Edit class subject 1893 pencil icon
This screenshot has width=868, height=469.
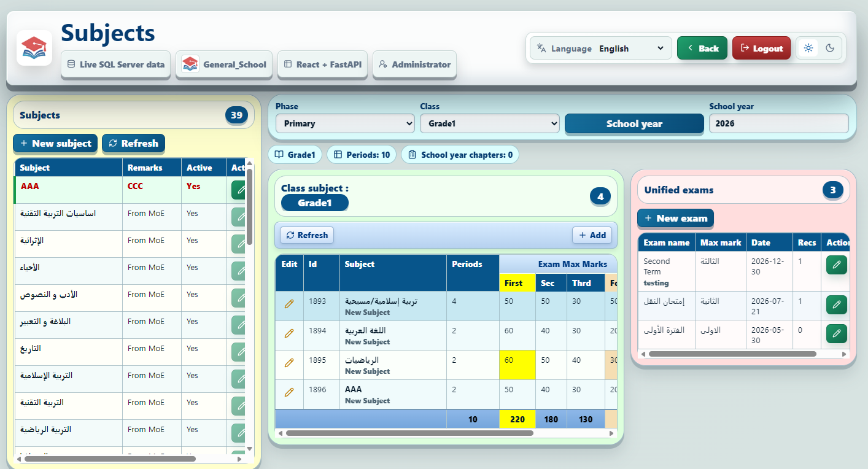tap(289, 304)
